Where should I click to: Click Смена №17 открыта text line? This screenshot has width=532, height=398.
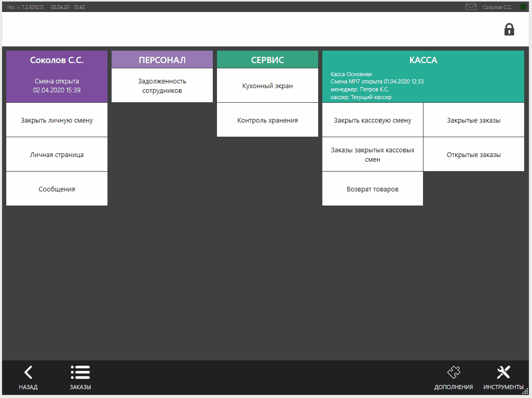tap(377, 81)
